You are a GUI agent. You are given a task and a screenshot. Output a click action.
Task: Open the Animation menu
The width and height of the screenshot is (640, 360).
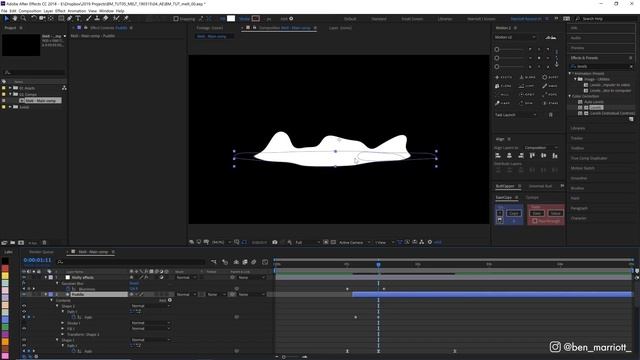[77, 11]
